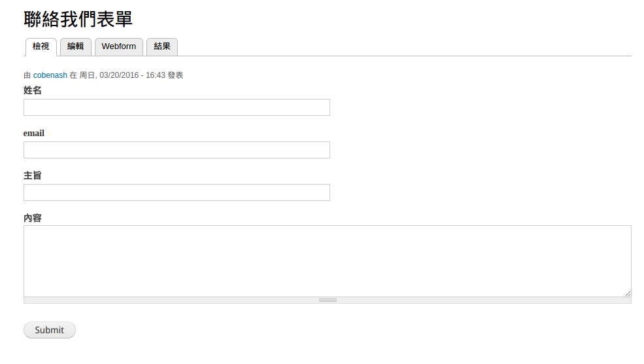The image size is (644, 364).
Task: Focus the 內容 textarea
Action: pos(328,261)
